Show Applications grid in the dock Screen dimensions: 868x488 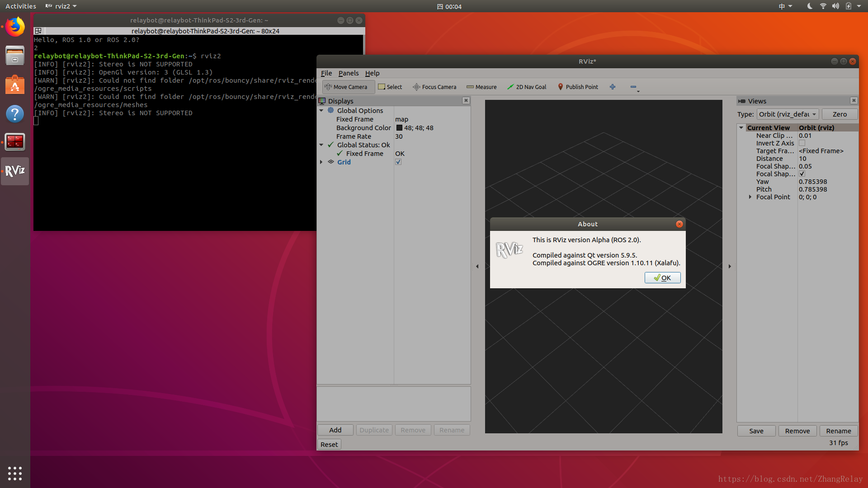click(x=15, y=473)
